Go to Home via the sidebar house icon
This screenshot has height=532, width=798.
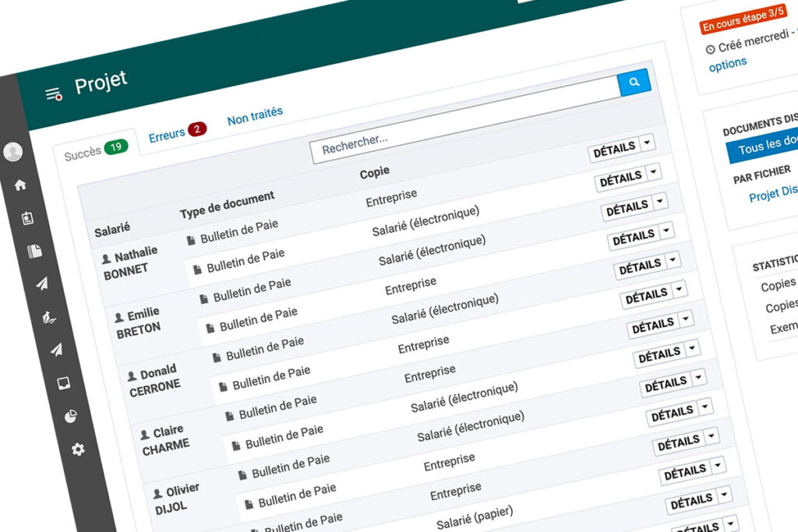[20, 185]
